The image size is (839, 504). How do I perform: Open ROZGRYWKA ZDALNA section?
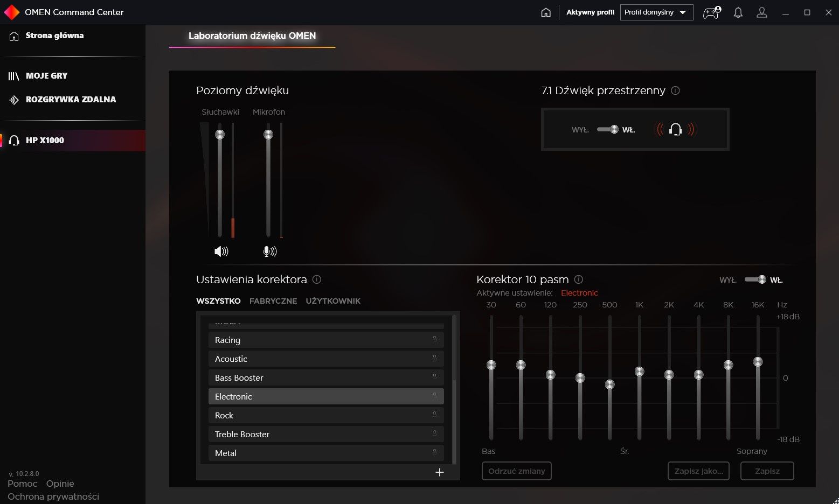click(71, 100)
